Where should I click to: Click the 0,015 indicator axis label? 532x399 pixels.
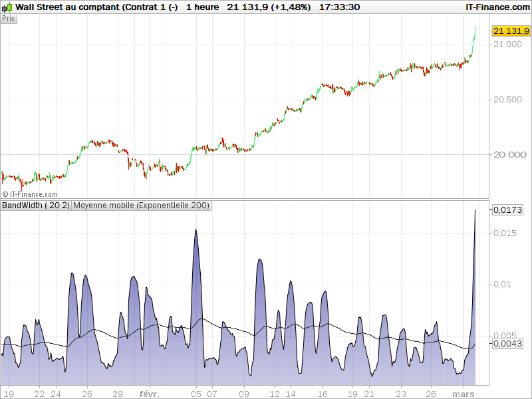[x=505, y=233]
